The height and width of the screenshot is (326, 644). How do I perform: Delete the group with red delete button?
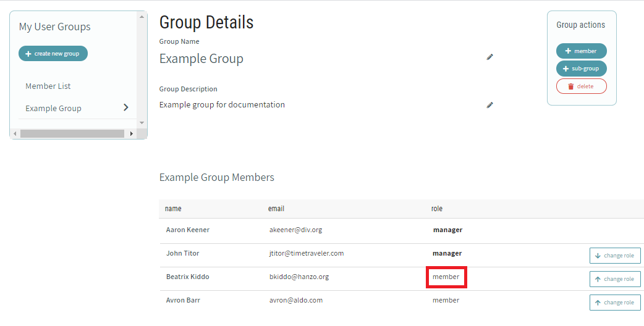pyautogui.click(x=581, y=86)
